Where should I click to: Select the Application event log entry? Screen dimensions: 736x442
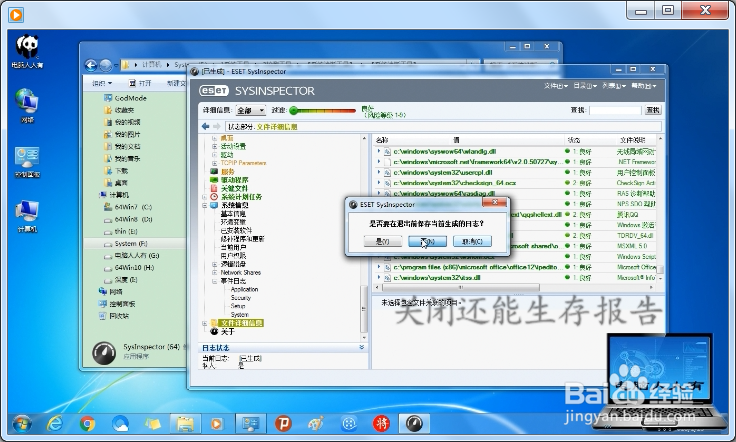tap(244, 290)
